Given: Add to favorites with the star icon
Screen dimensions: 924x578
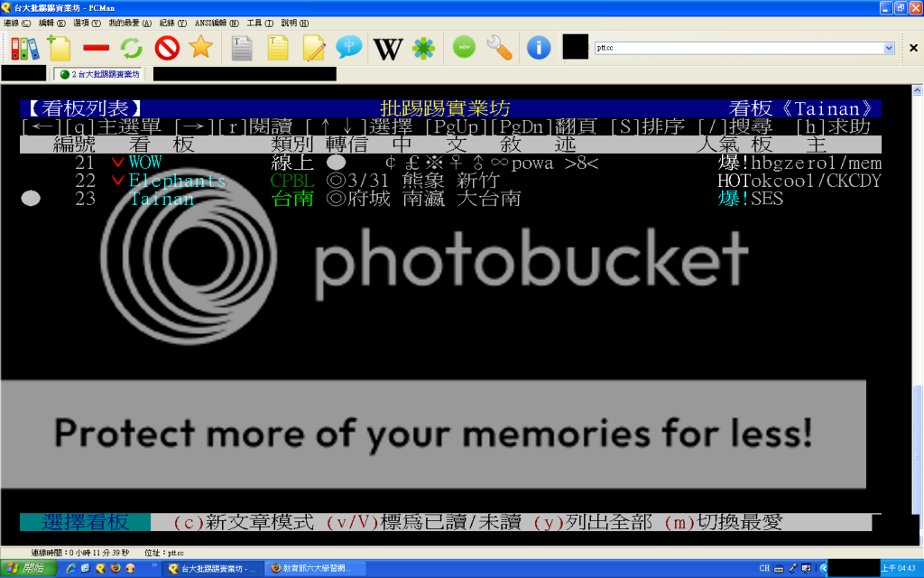Looking at the screenshot, I should pos(200,48).
